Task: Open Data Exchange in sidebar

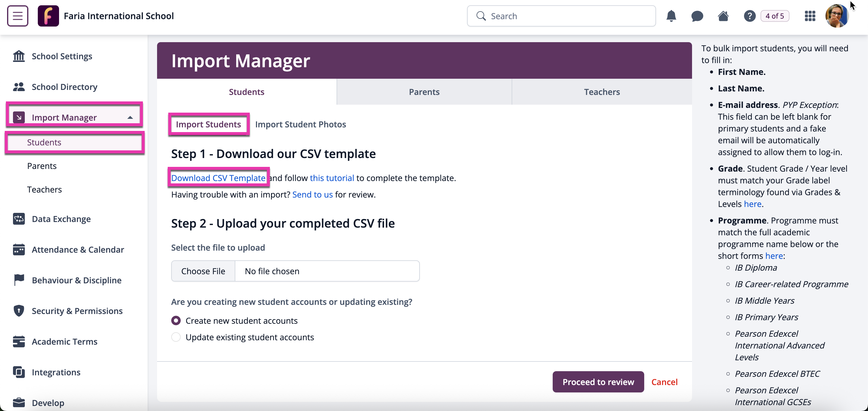Action: (x=61, y=219)
